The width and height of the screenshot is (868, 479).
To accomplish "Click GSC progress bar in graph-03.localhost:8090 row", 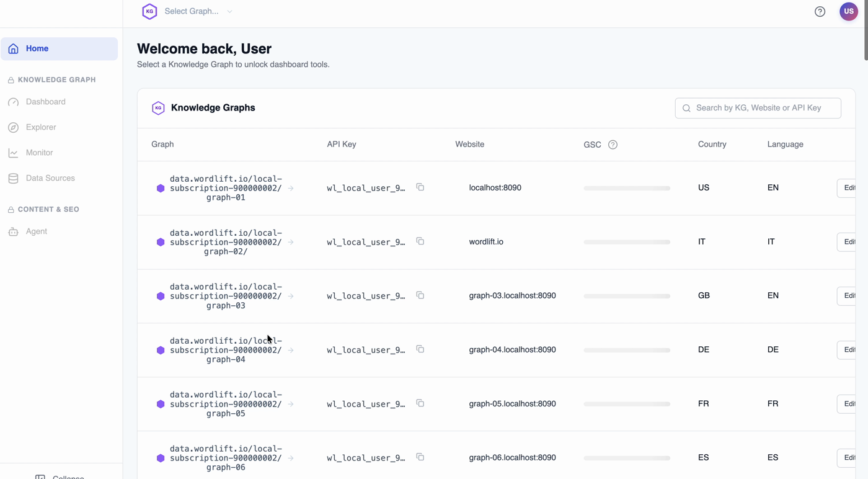I will click(x=627, y=296).
